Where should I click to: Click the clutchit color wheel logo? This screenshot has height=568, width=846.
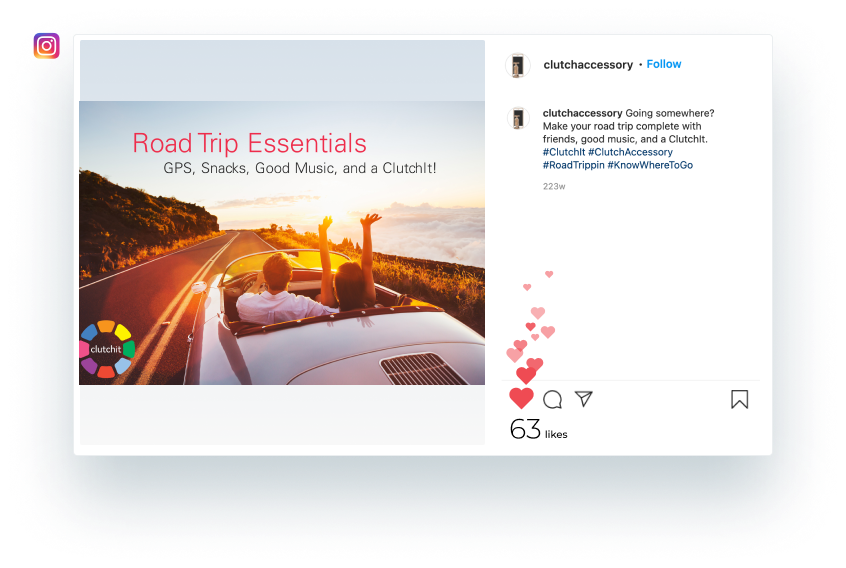click(x=107, y=349)
